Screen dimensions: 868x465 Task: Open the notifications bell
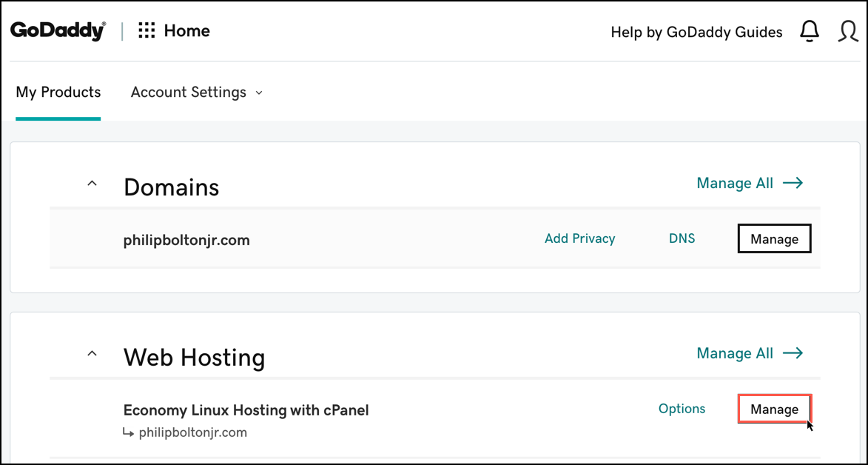810,31
